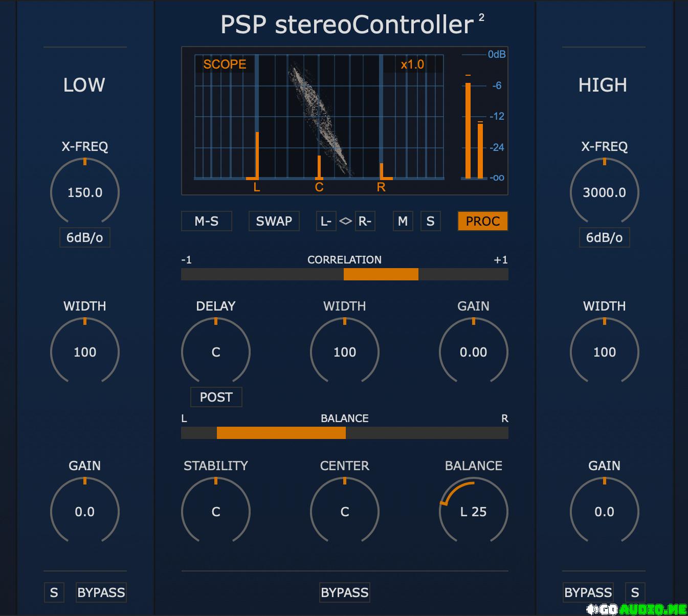
Task: Click the link symbol between L- and R-
Action: click(346, 222)
